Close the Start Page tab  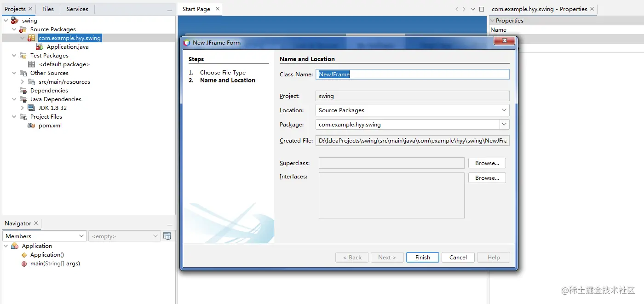(218, 9)
